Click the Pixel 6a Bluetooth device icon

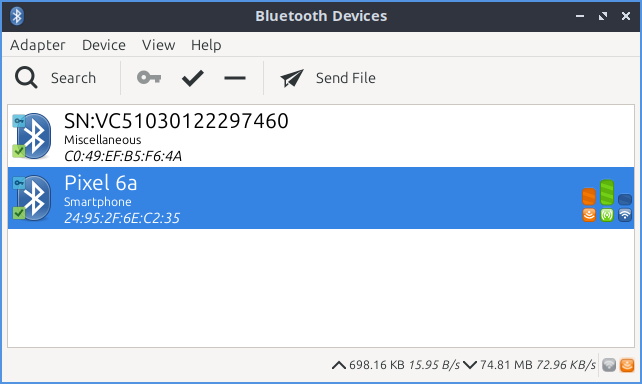[x=32, y=198]
